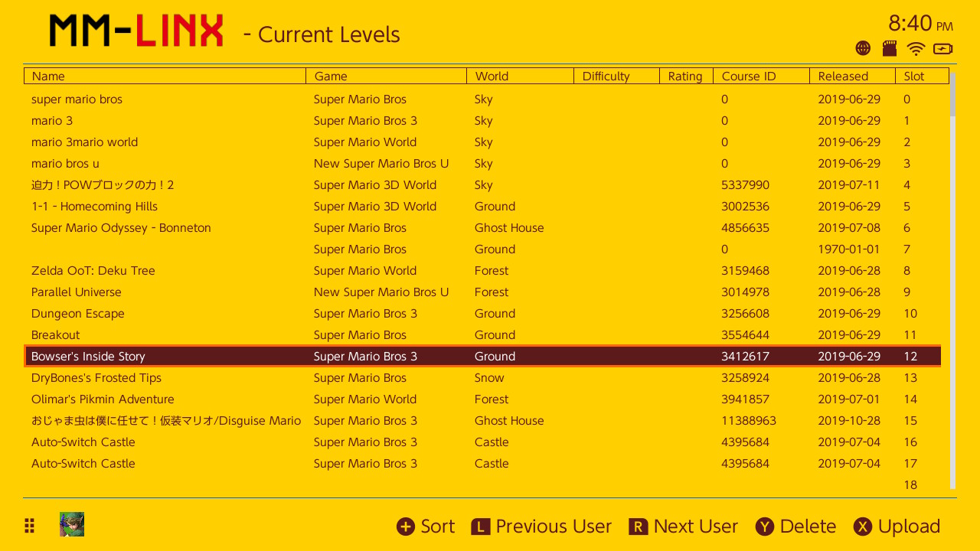Screen dimensions: 980x551
Task: Click the MM-LINX logo
Action: (136, 31)
